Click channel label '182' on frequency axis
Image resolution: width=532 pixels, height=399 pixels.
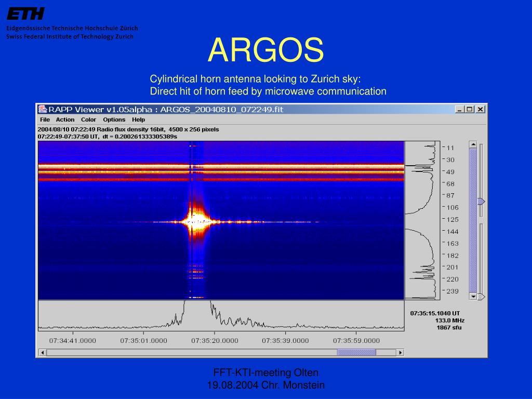tap(453, 256)
